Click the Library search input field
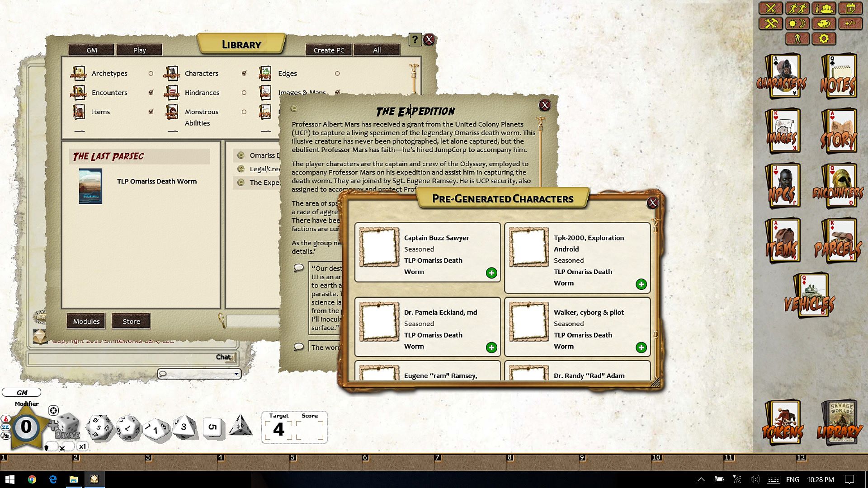This screenshot has height=488, width=868. point(252,321)
